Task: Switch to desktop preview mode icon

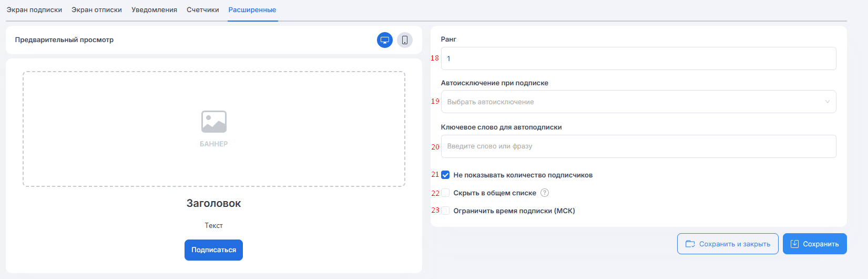Action: coord(385,40)
